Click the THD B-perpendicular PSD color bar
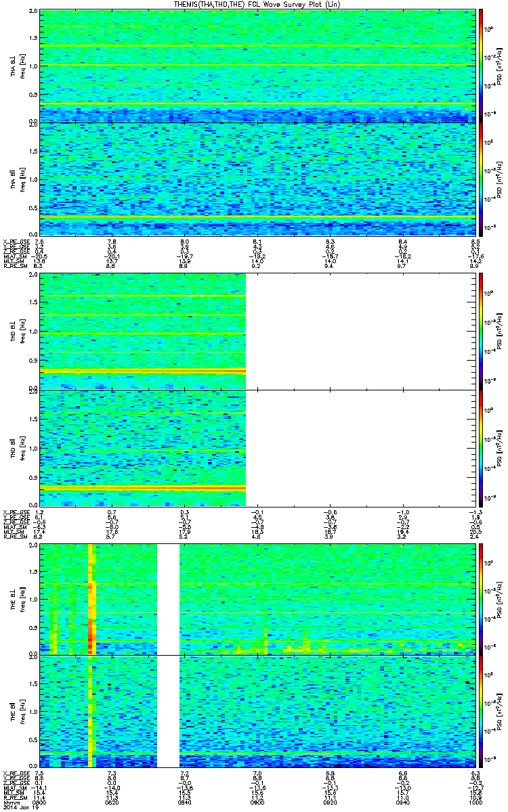Image resolution: width=508 pixels, height=812 pixels. point(482,331)
